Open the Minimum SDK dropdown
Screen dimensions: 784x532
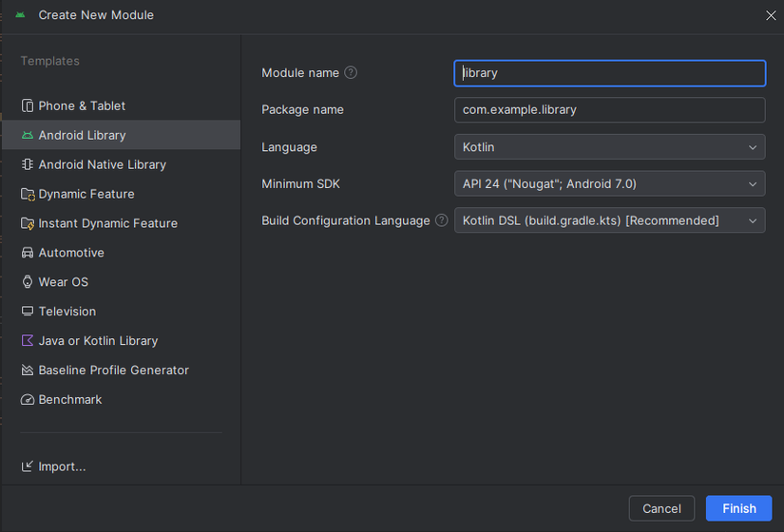(x=609, y=183)
